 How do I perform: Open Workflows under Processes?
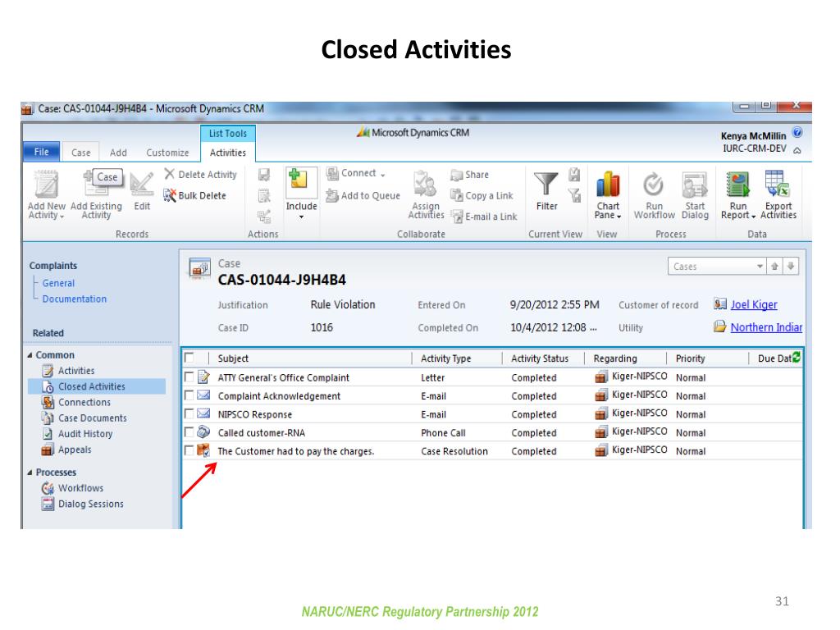[x=80, y=488]
